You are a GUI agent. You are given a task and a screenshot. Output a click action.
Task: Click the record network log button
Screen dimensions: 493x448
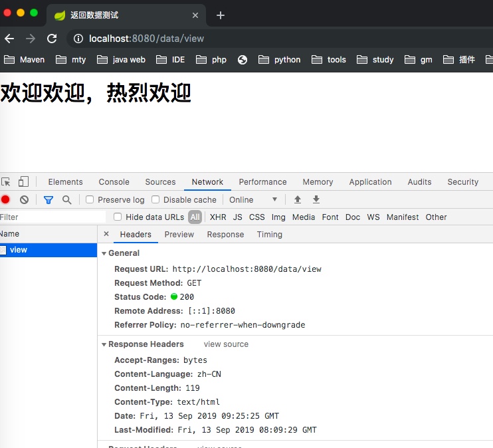pyautogui.click(x=5, y=199)
